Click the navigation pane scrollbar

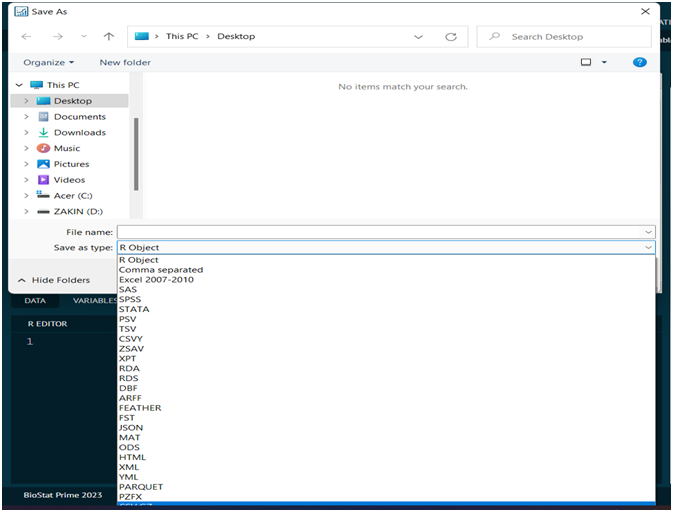coord(136,154)
